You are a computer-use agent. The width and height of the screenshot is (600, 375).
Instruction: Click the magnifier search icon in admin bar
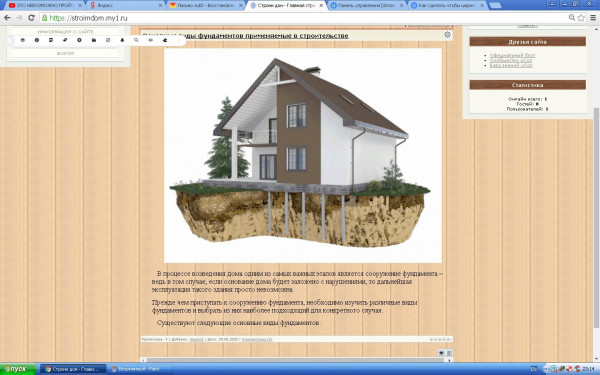[136, 40]
